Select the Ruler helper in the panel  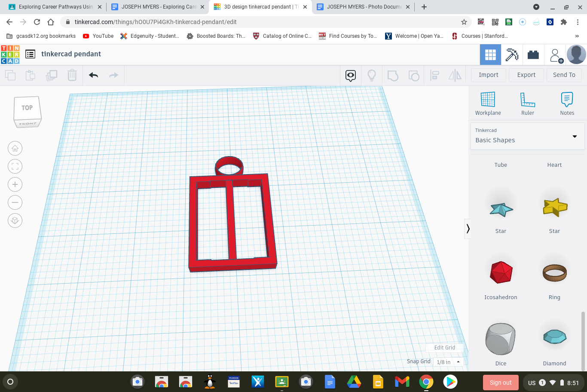[x=527, y=103]
